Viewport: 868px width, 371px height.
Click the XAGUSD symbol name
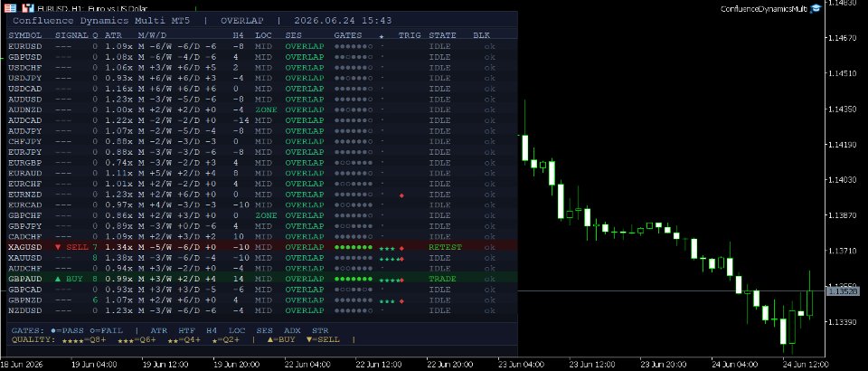[x=25, y=248]
